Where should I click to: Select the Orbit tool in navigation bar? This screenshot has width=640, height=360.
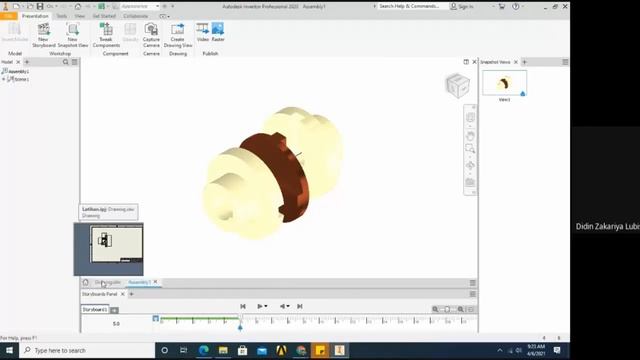[470, 165]
